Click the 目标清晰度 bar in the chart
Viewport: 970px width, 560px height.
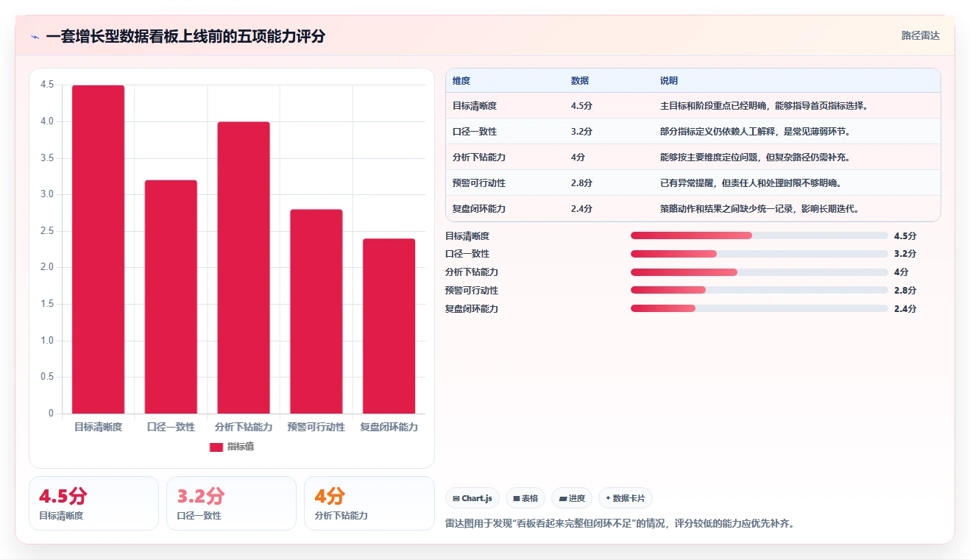pyautogui.click(x=98, y=249)
